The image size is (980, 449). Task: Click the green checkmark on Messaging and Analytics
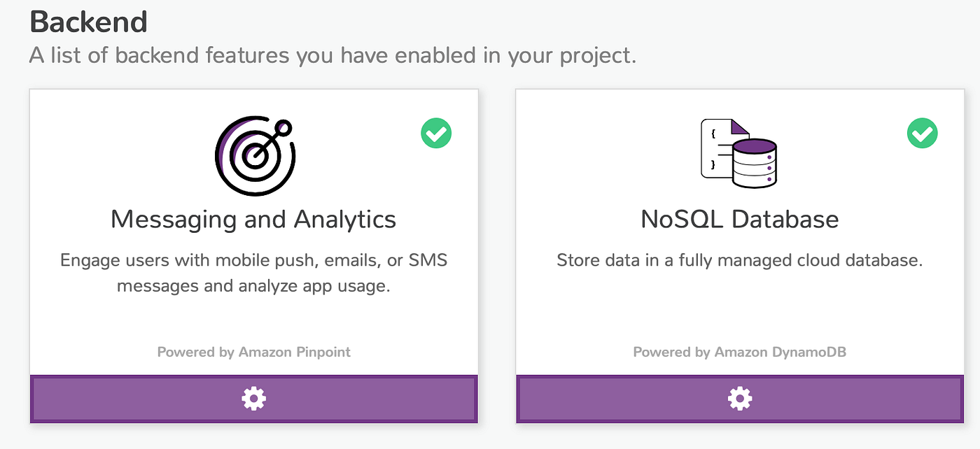click(x=436, y=133)
